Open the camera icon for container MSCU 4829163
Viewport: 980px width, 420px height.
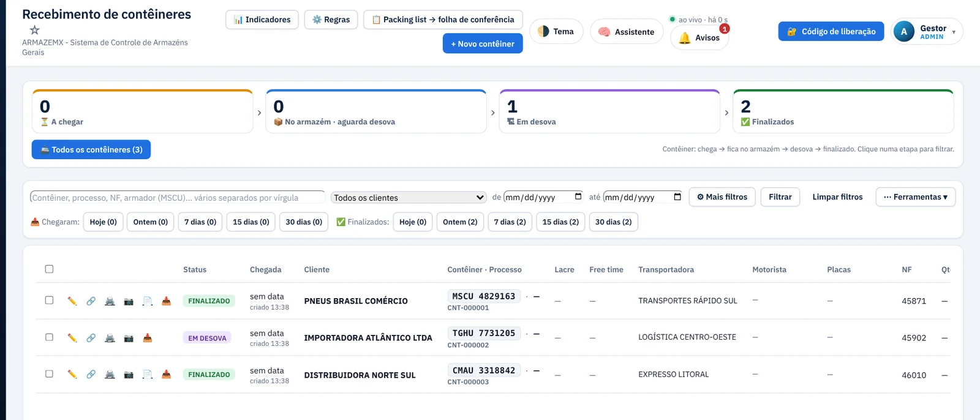point(129,301)
